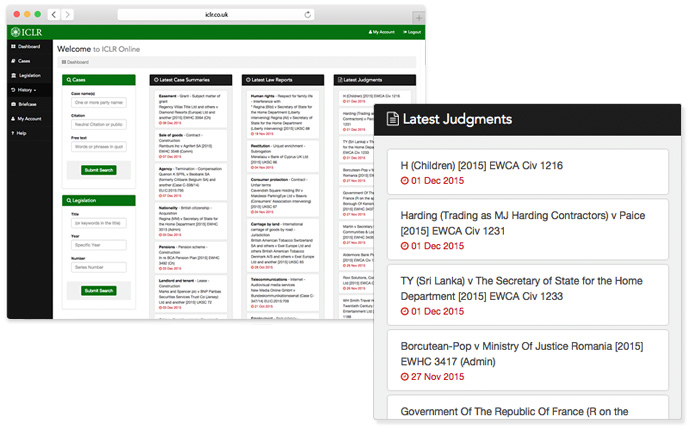Open Dashboard from the sidebar
The height and width of the screenshot is (435, 700).
coord(28,47)
